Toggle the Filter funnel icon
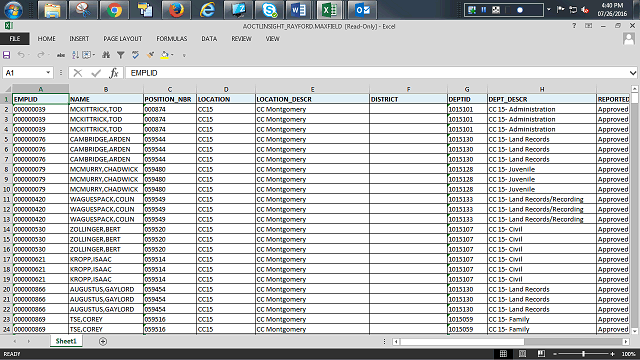 point(121,55)
